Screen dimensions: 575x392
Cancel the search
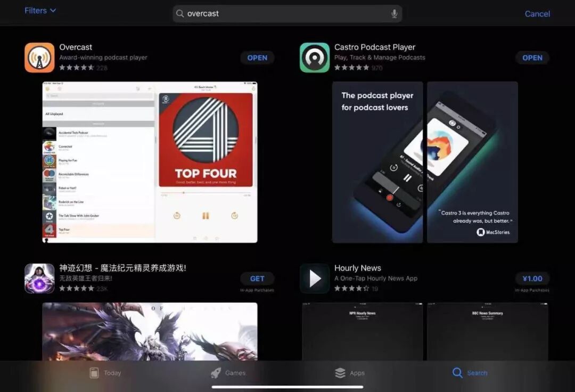click(537, 14)
